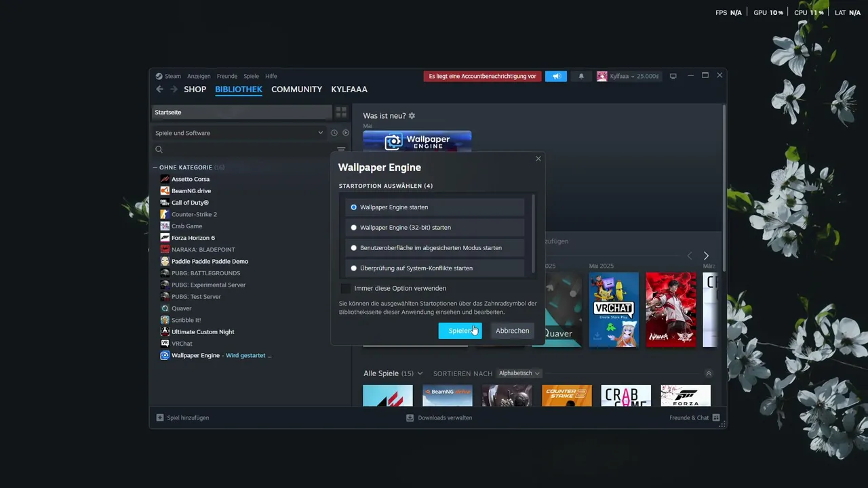868x488 pixels.
Task: Open the Anzeigen menu
Action: 199,77
